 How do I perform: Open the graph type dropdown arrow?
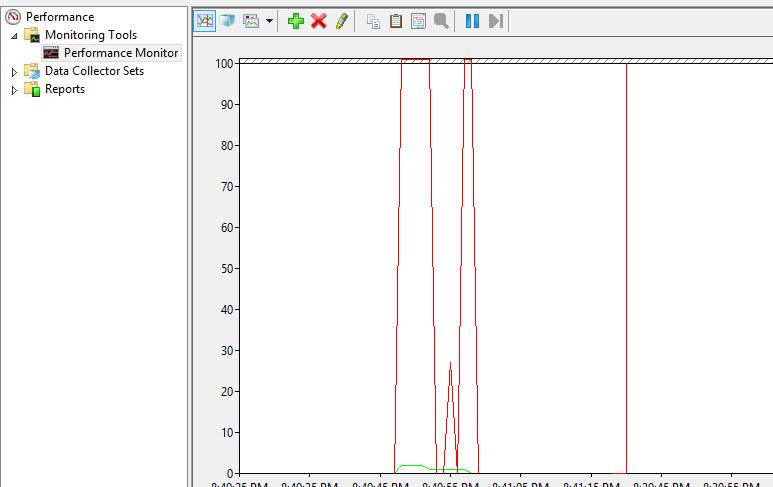tap(269, 21)
